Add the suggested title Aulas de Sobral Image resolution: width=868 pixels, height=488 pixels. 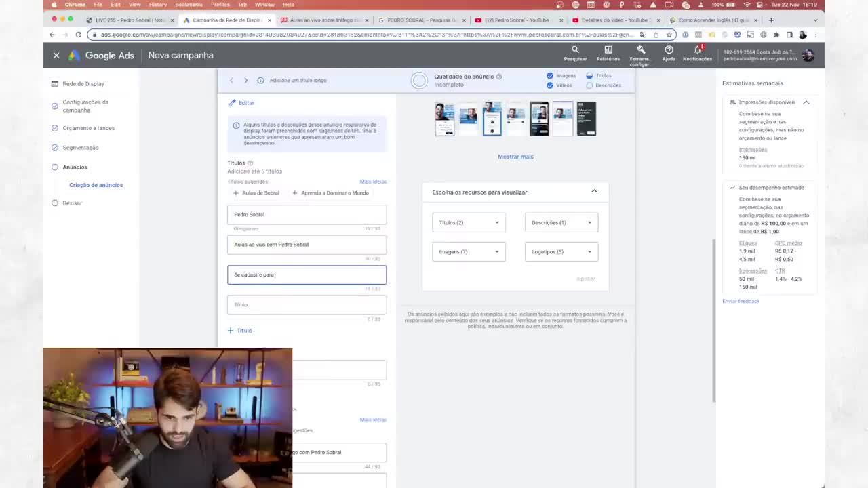[x=256, y=193]
